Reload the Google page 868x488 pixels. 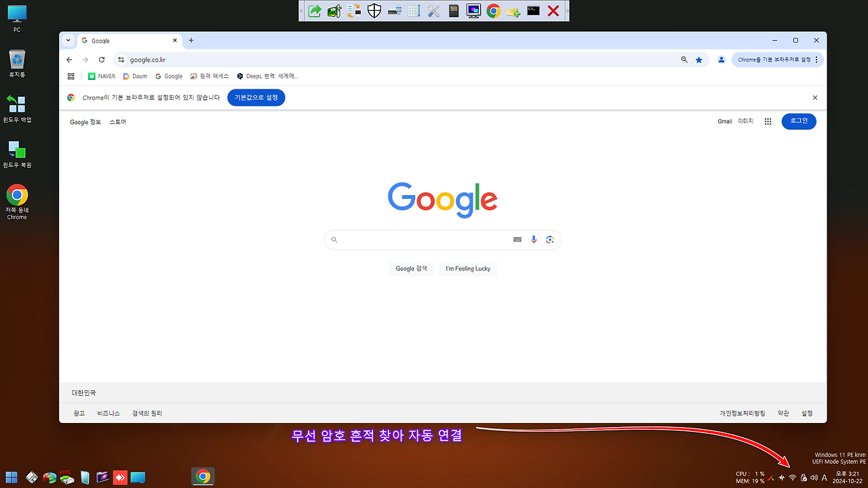click(x=102, y=60)
